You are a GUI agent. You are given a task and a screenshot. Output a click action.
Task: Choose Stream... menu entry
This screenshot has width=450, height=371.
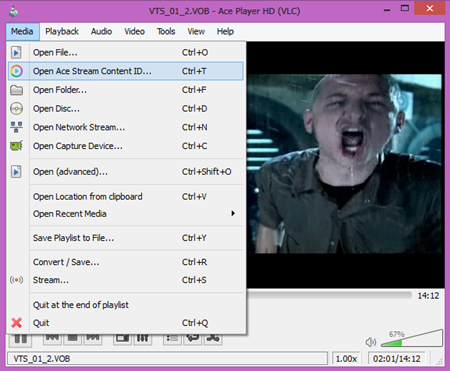coord(126,280)
